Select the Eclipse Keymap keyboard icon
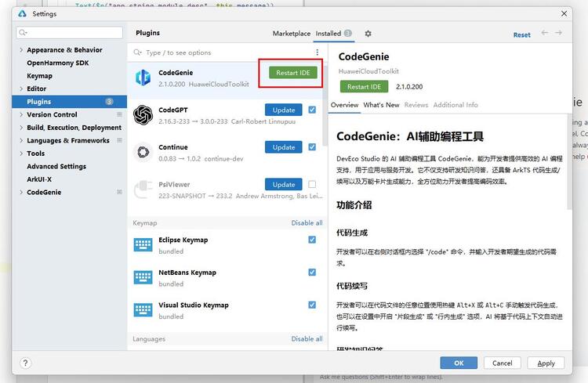Screen dimensions: 588x383 pyautogui.click(x=143, y=245)
